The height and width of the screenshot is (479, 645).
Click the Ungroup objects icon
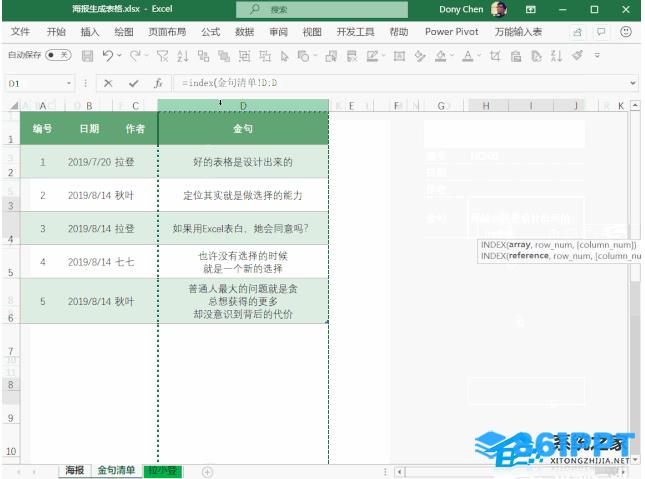(x=264, y=56)
